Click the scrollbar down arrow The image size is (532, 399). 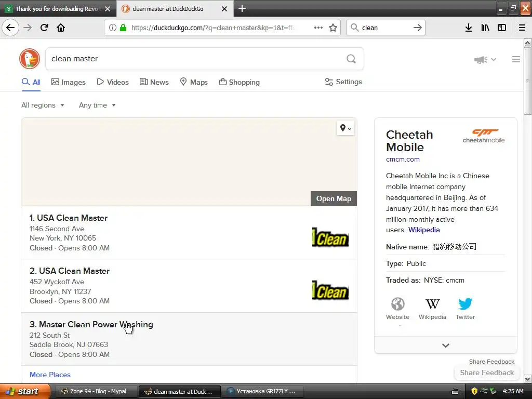click(x=527, y=379)
